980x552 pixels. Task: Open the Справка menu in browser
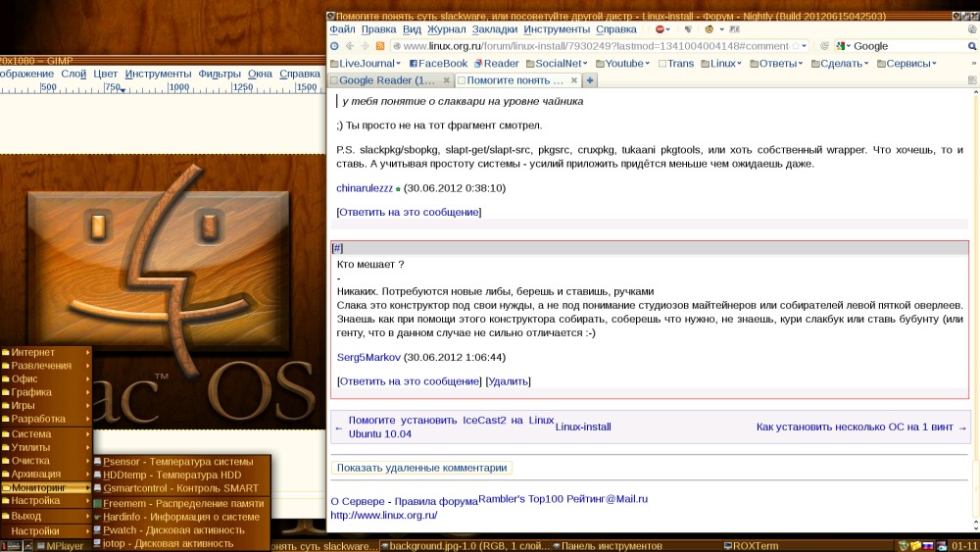click(x=615, y=28)
